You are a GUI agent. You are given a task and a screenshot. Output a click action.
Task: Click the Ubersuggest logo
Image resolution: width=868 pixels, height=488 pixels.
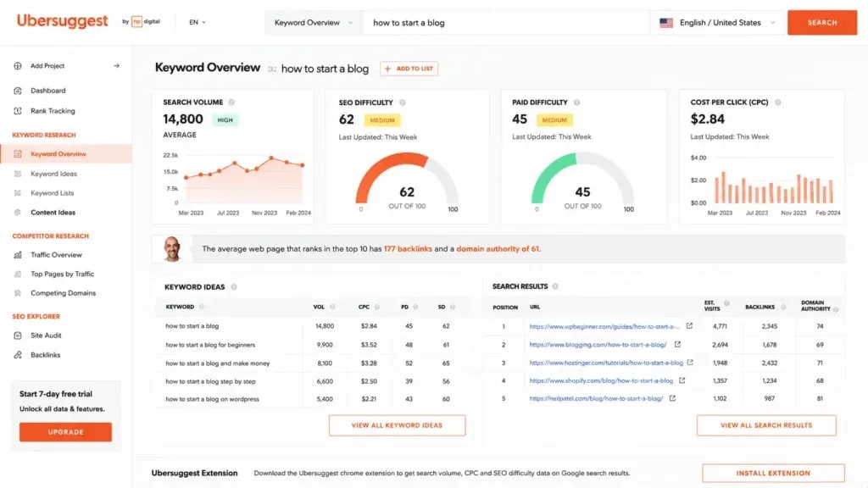click(62, 21)
